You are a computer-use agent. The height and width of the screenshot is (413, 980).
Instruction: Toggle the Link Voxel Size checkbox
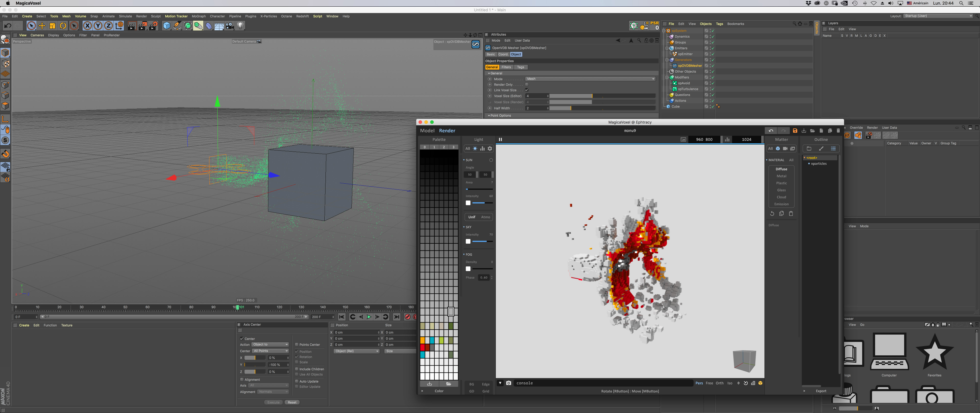point(527,90)
